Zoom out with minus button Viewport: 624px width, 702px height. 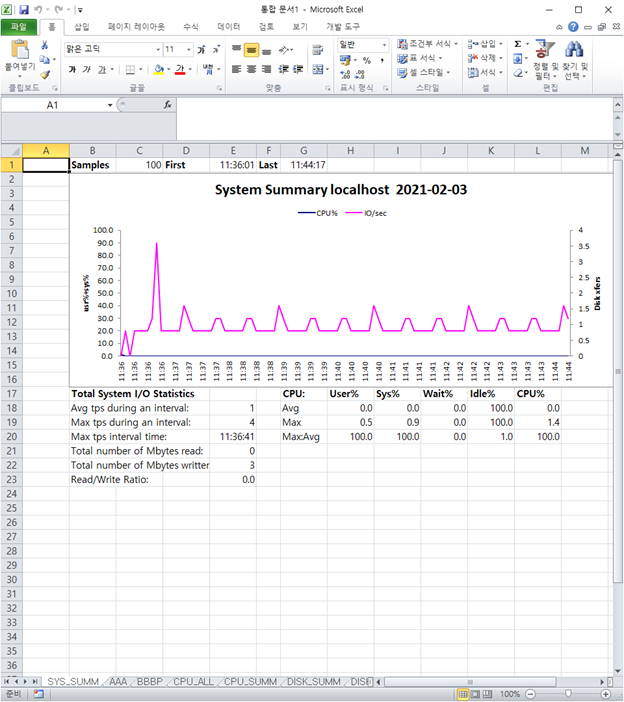530,694
